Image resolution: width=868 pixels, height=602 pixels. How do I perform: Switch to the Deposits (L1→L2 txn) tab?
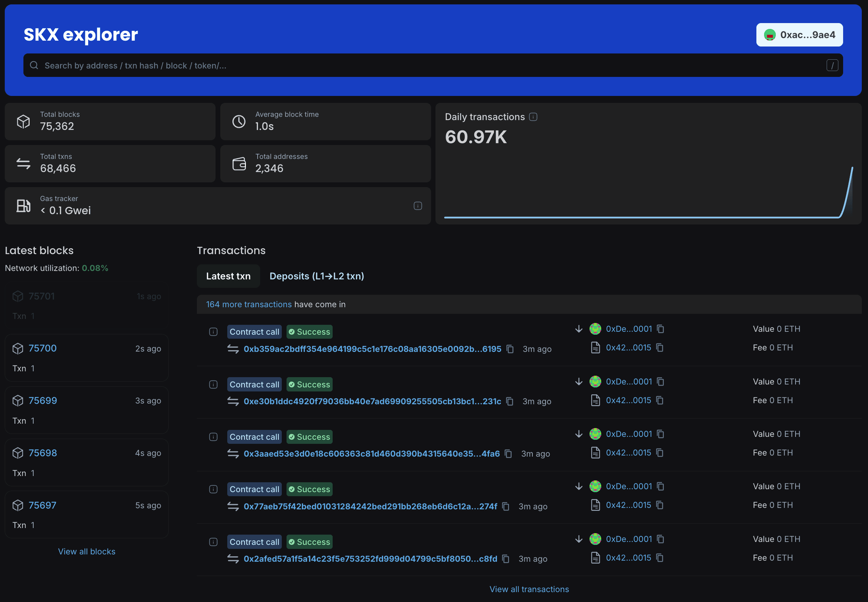[x=317, y=276]
